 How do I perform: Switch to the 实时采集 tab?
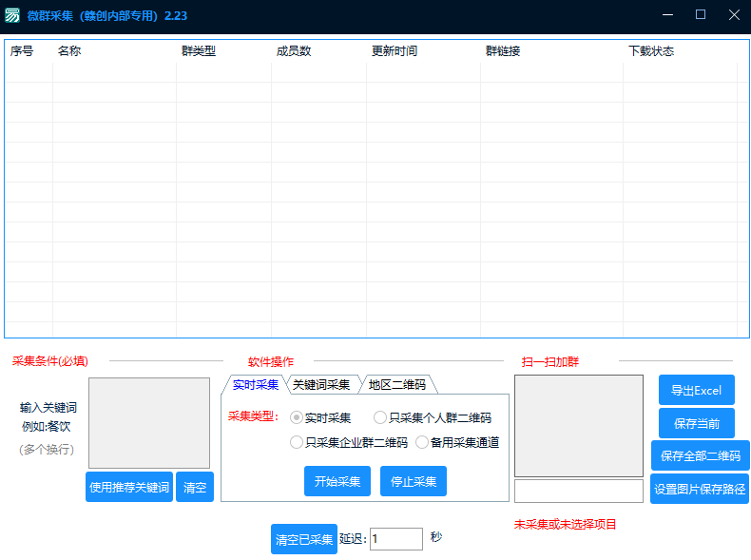(x=256, y=385)
